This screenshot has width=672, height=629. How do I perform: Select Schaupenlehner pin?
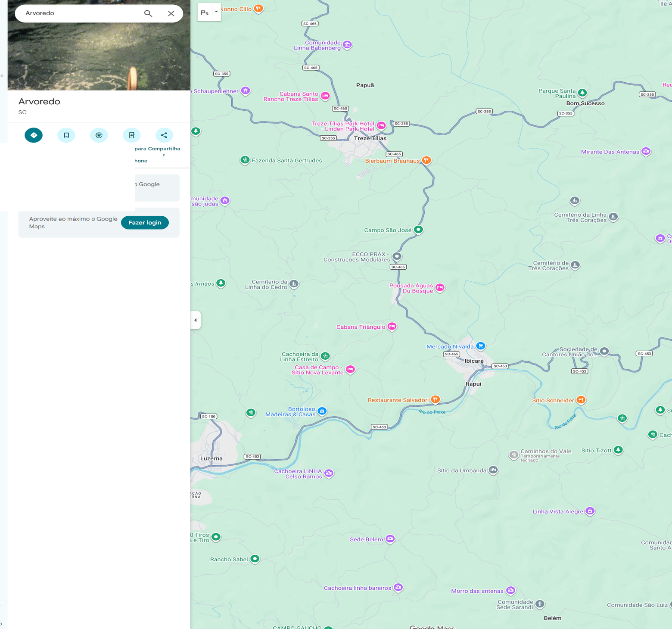click(246, 91)
